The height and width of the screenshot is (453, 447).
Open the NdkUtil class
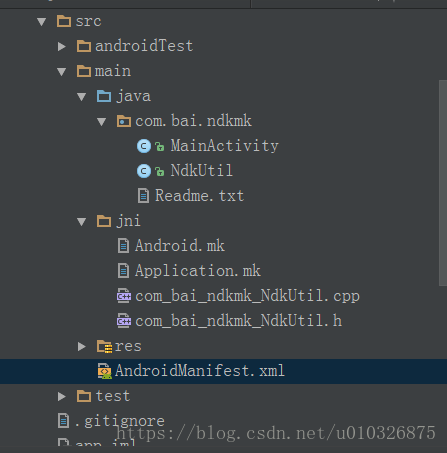pos(201,171)
